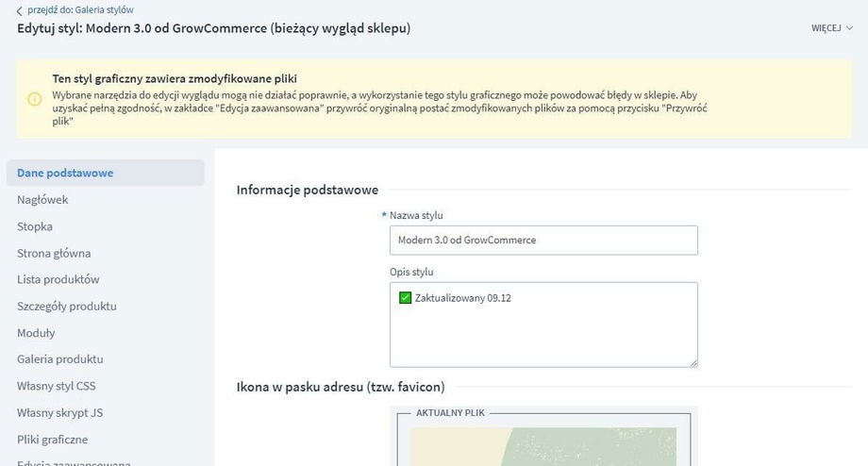
Task: Open the Galeria produktu section
Action: click(x=59, y=359)
